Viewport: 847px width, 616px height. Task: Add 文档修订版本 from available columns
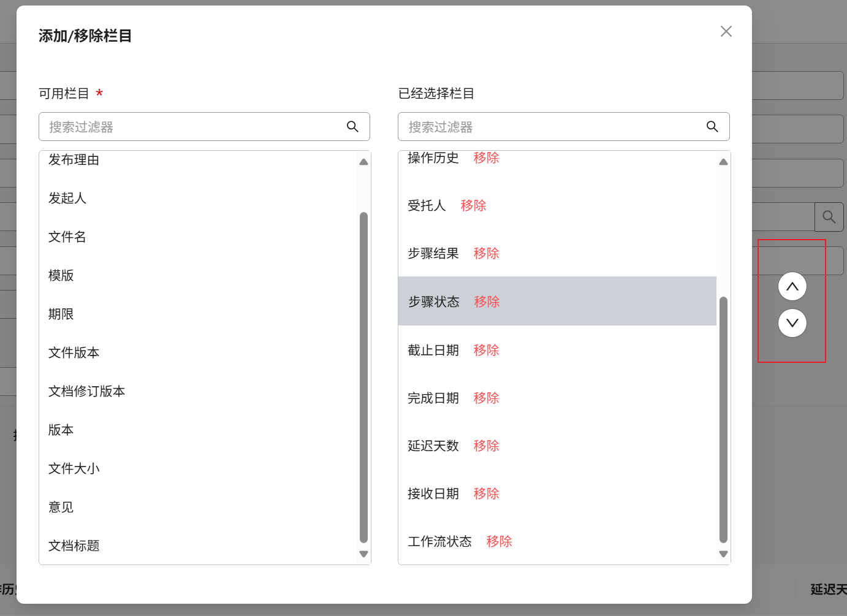point(87,392)
